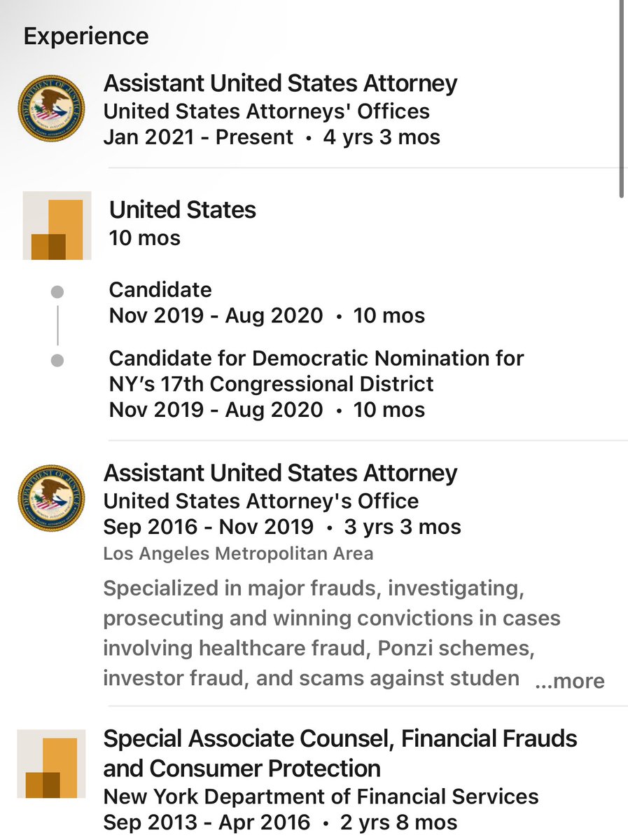Open Candidate for Democratic Nomination position
628x840 pixels.
point(316,371)
